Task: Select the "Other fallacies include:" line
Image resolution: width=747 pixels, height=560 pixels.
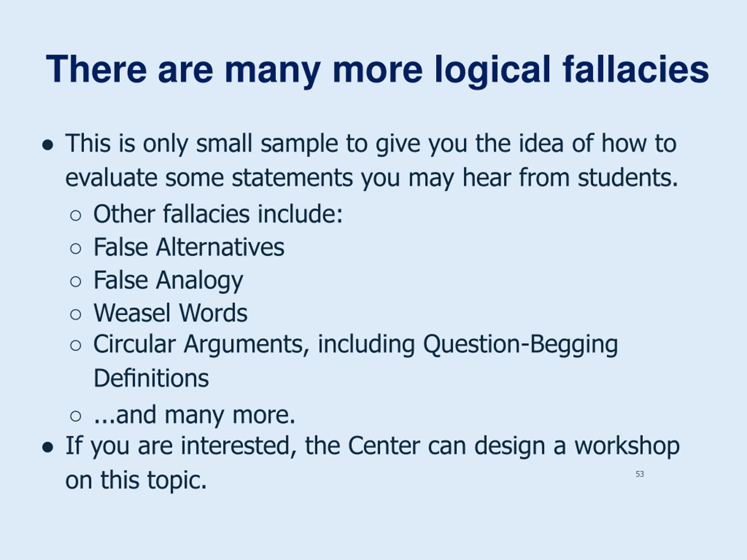Action: (218, 214)
